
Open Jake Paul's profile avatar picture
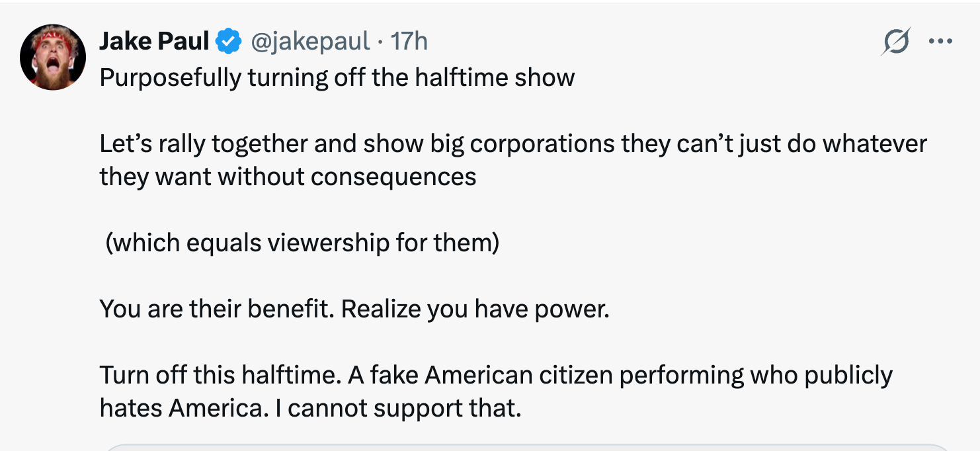coord(53,58)
